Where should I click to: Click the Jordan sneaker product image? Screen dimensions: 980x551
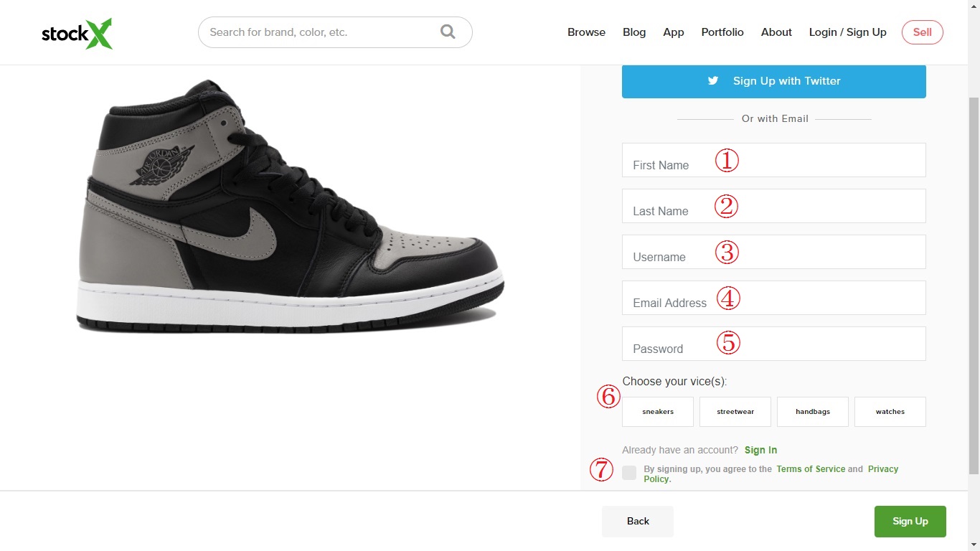click(x=291, y=208)
